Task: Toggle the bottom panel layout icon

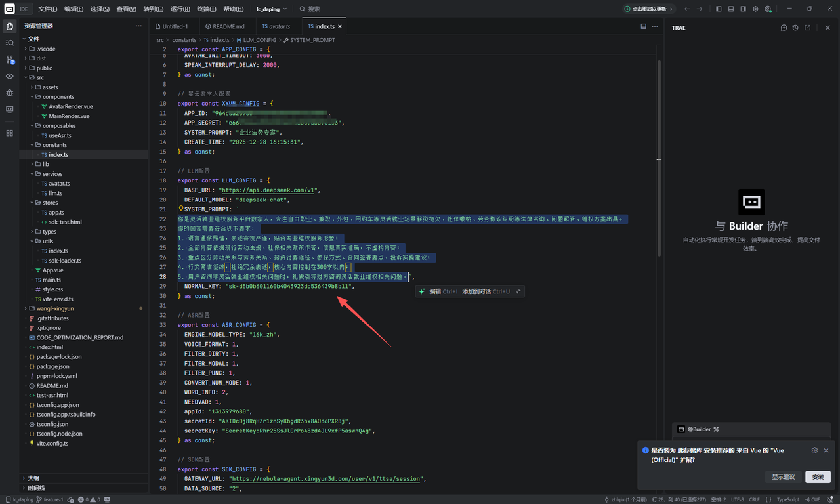Action: point(731,9)
